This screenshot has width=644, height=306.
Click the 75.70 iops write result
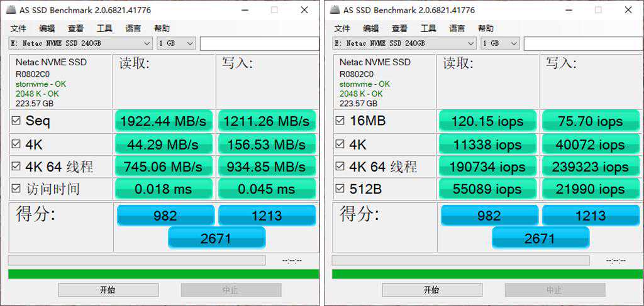click(x=589, y=121)
